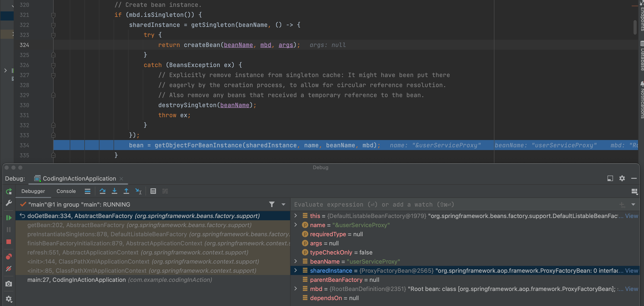
Task: Open the Evaluate Expression calculator icon
Action: 153,191
